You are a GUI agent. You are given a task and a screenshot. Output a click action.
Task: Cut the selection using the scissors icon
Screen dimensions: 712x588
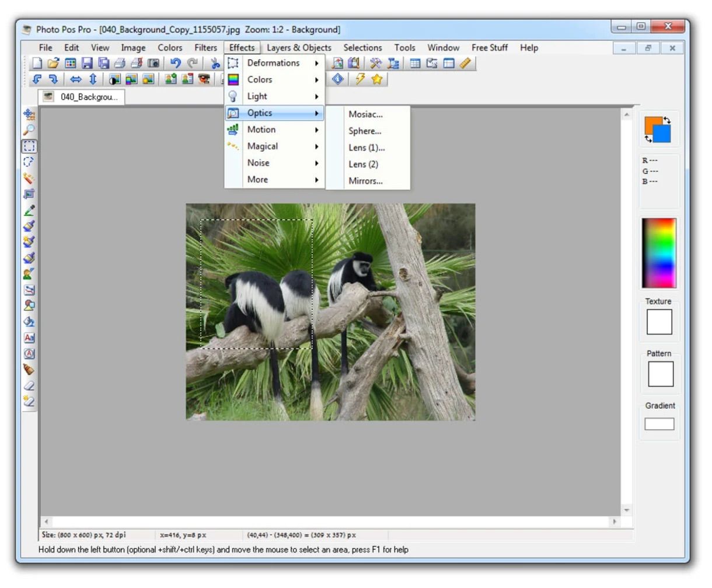[x=216, y=63]
